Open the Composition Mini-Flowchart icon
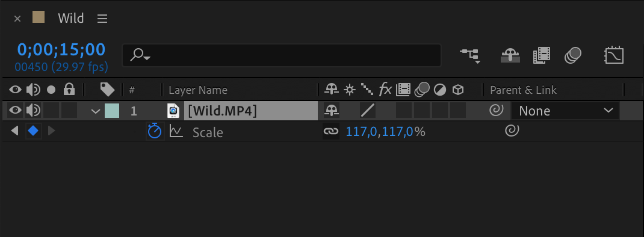This screenshot has width=644, height=237. (x=471, y=55)
